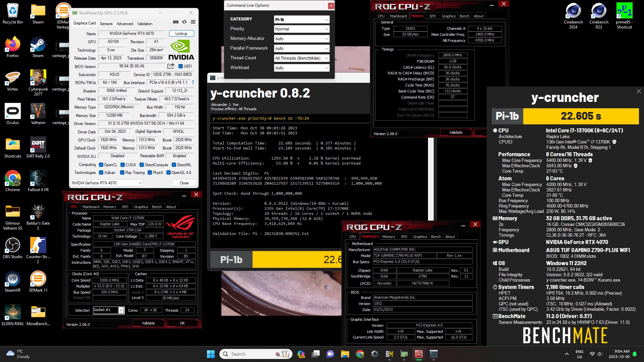Click the BIOS version share/export icon

coord(171,66)
